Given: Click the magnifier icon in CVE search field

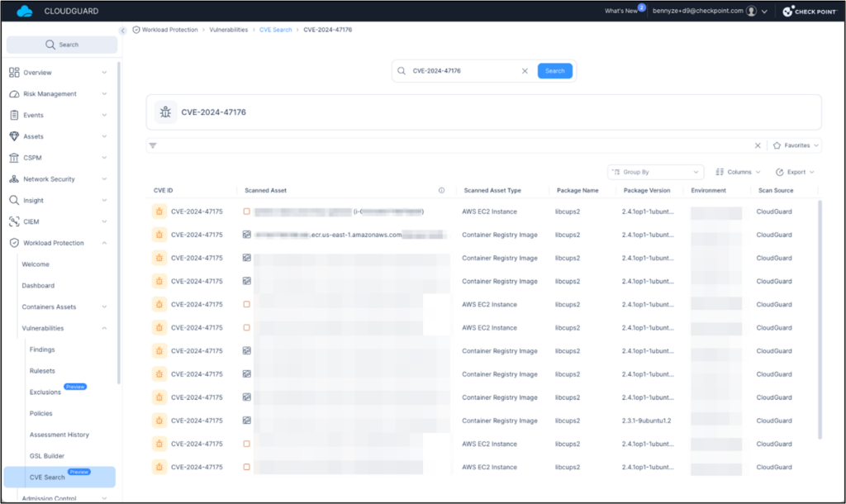Looking at the screenshot, I should pos(402,71).
